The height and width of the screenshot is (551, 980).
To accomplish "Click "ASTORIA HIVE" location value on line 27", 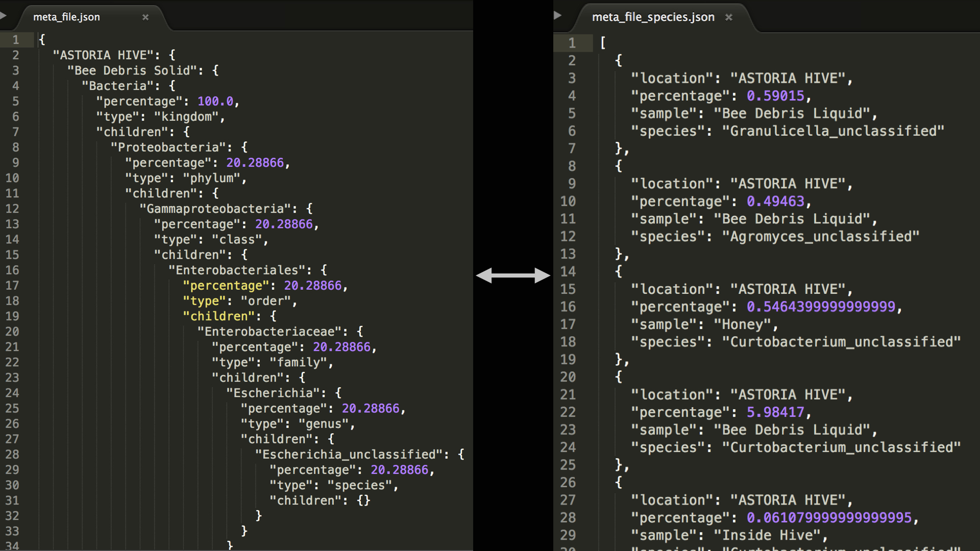I will (x=788, y=500).
